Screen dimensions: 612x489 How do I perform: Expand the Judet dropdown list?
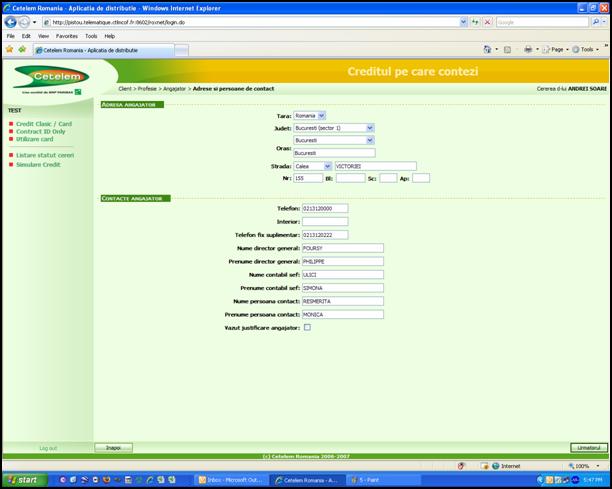pos(370,128)
